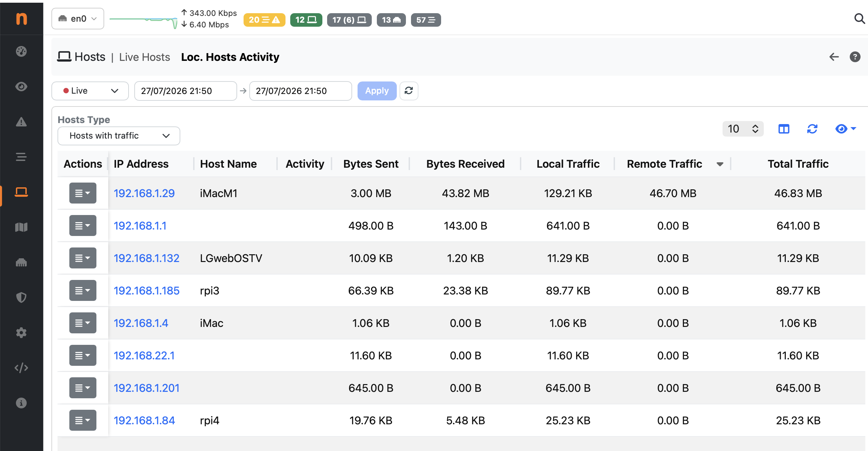This screenshot has height=451, width=868.
Task: Open the table columns layout icon
Action: (784, 129)
